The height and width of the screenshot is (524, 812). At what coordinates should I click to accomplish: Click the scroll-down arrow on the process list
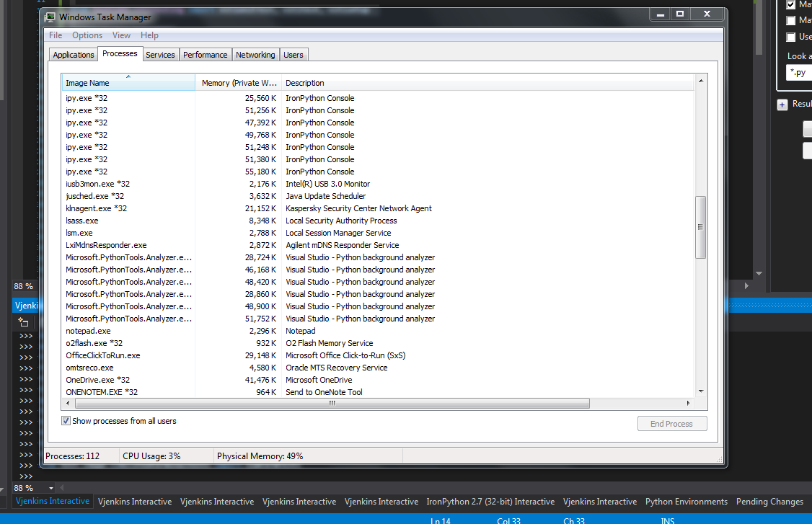tap(700, 390)
